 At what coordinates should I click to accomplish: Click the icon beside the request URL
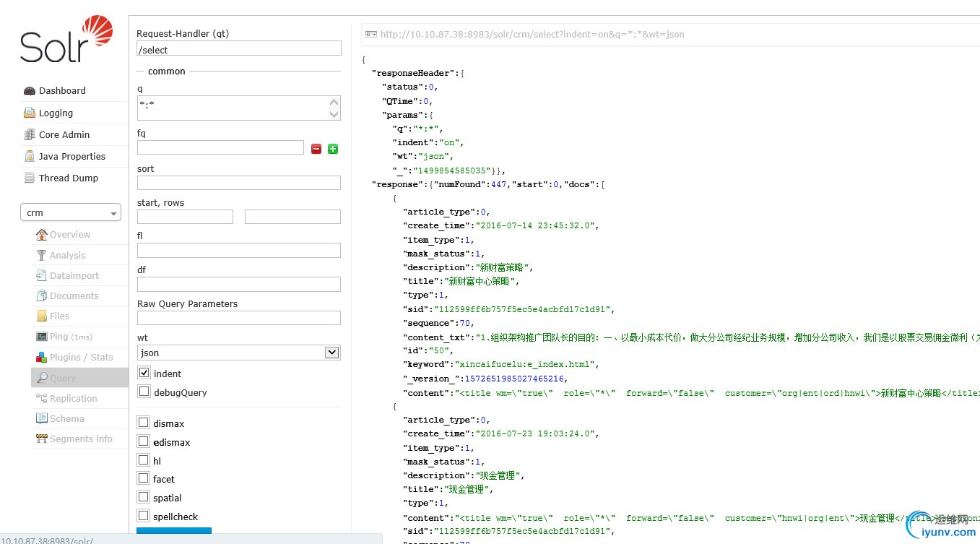tap(370, 34)
